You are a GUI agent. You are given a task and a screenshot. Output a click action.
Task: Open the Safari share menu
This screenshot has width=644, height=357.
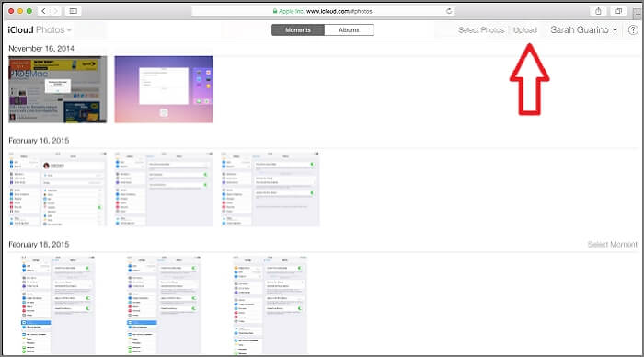(598, 11)
